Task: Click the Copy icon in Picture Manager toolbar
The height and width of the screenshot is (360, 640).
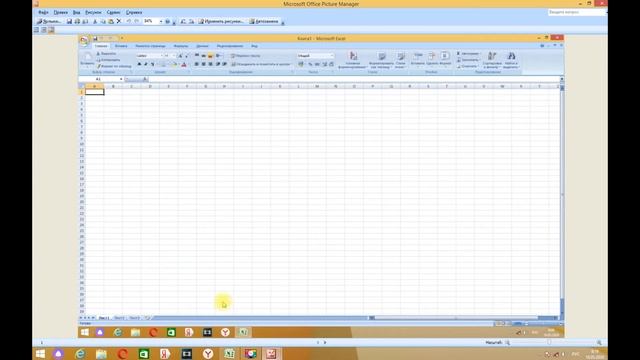Action: (103, 21)
